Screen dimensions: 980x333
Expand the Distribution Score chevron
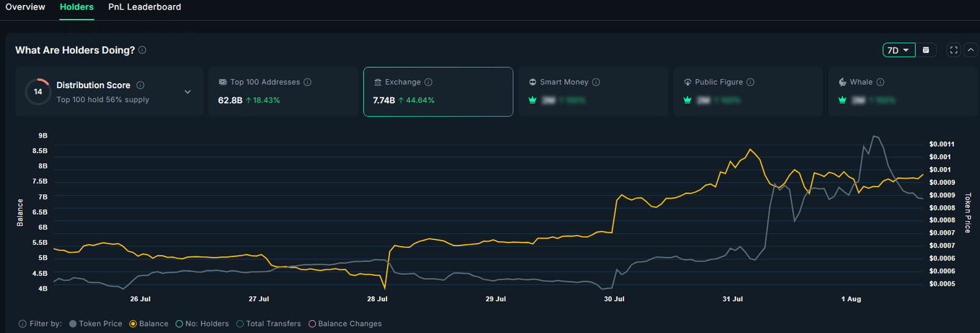point(187,92)
